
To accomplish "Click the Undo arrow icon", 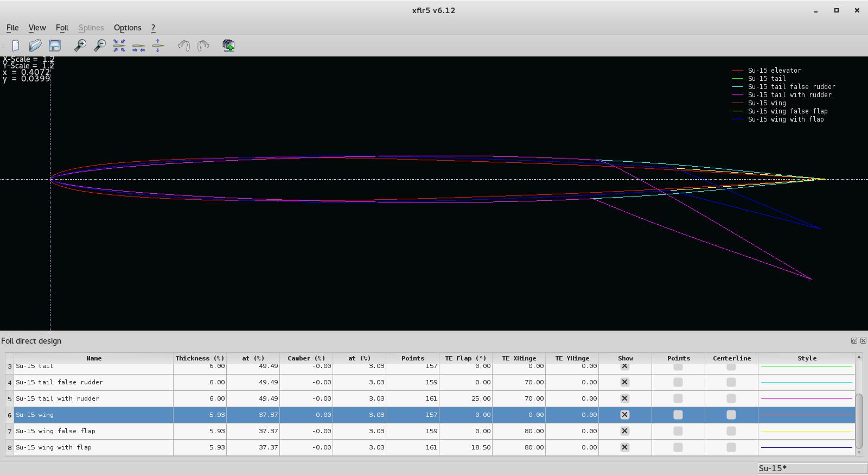I will (x=184, y=46).
